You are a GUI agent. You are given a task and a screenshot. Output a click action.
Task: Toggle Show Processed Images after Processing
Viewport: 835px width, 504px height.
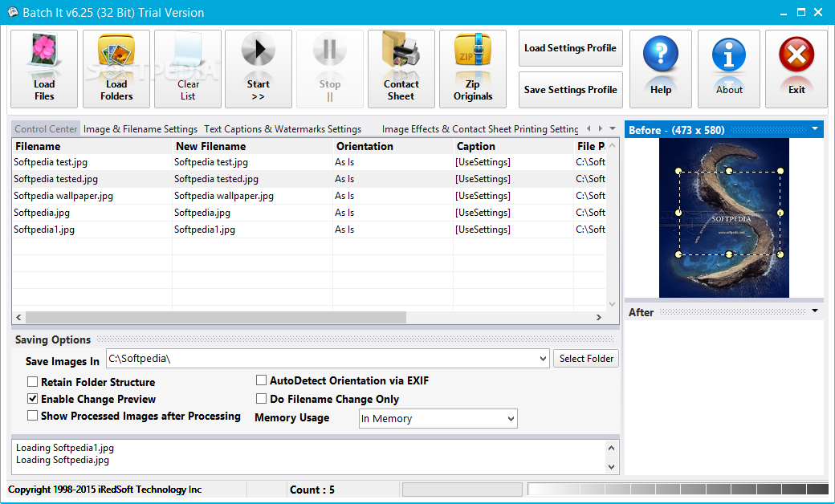(32, 416)
